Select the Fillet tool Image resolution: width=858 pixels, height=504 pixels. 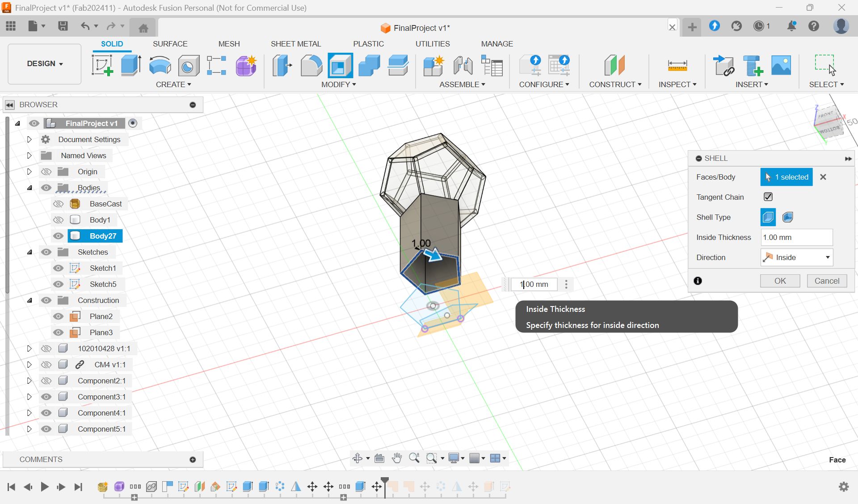click(311, 65)
